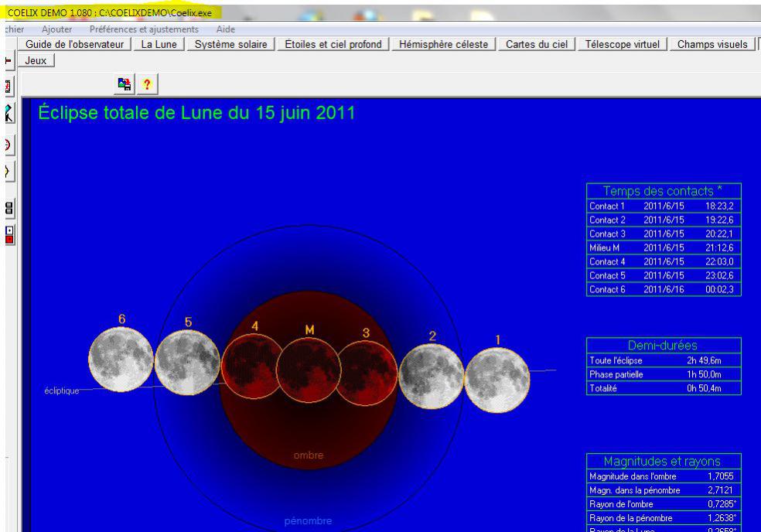This screenshot has height=532, width=761.
Task: Click the 'écliptique' label
Action: [62, 390]
